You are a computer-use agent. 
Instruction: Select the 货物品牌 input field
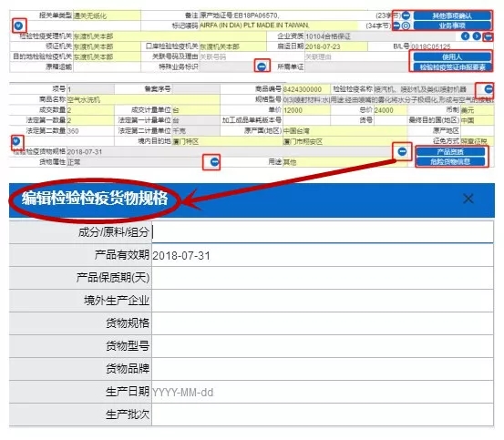click(323, 369)
